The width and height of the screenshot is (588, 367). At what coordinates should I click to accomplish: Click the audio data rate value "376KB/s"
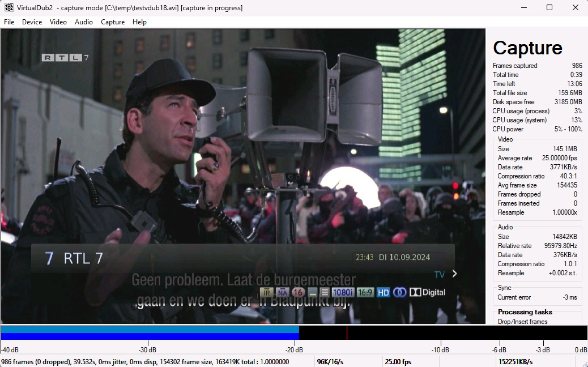tap(565, 255)
